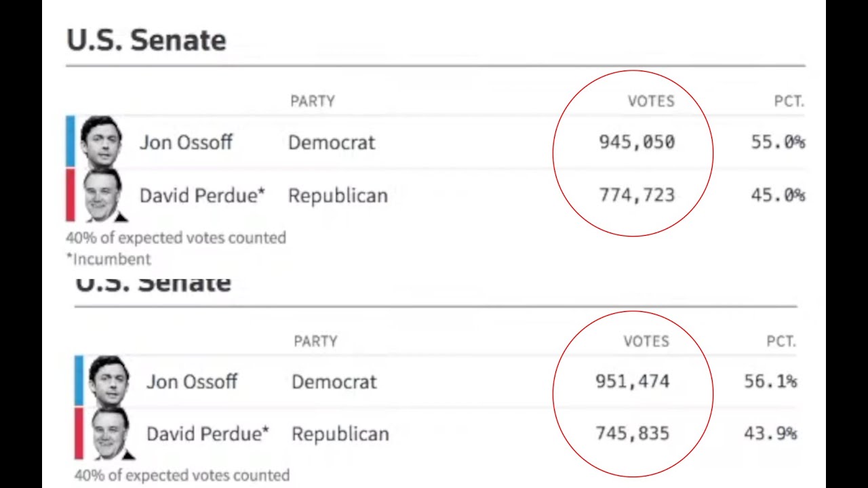Image resolution: width=868 pixels, height=488 pixels.
Task: Select the 945,050 vote count
Action: point(637,142)
